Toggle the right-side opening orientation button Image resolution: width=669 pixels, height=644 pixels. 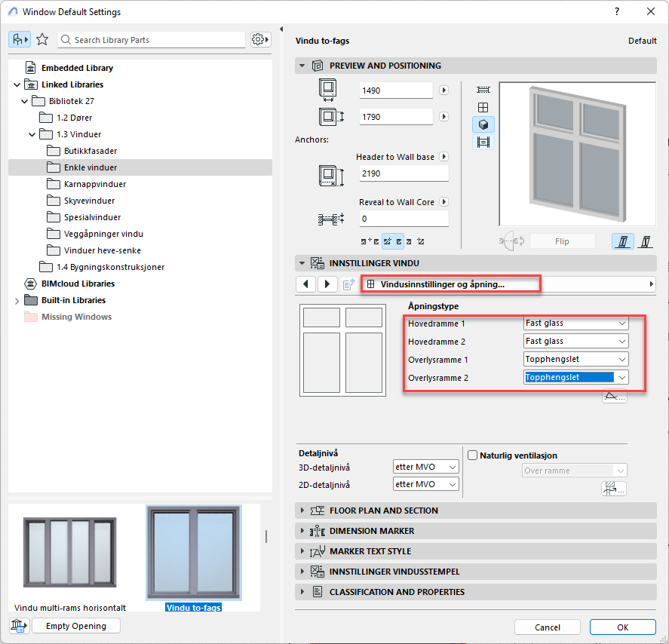coord(646,241)
